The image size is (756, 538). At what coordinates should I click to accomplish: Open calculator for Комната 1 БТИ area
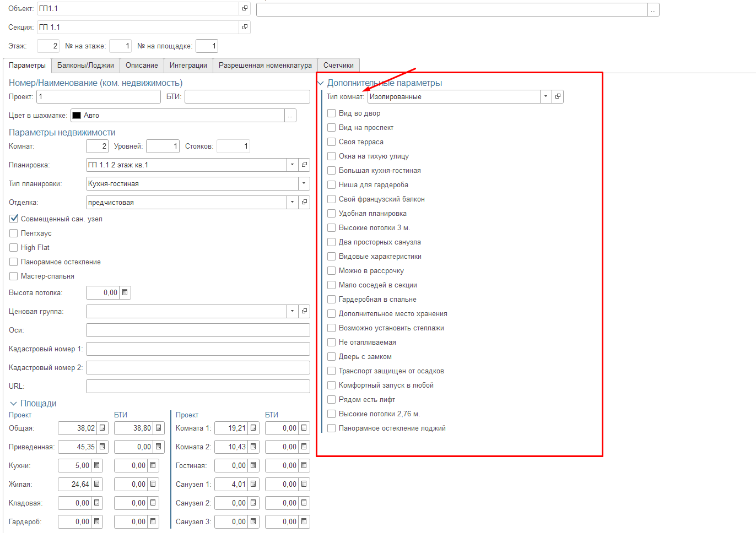point(304,428)
